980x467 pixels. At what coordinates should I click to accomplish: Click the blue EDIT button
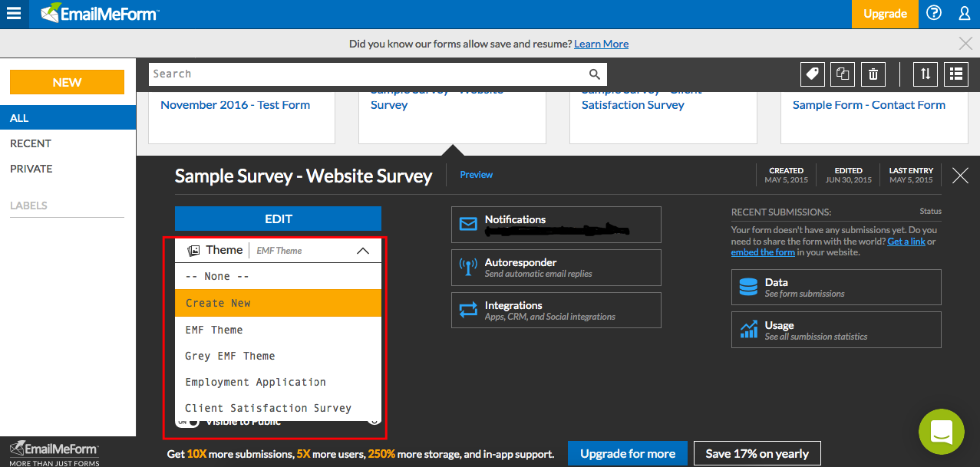click(278, 219)
